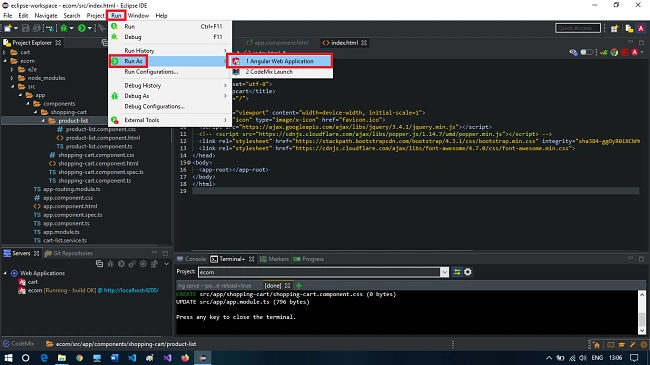Collapse the Web Applications server node
The width and height of the screenshot is (650, 365).
tap(5, 273)
